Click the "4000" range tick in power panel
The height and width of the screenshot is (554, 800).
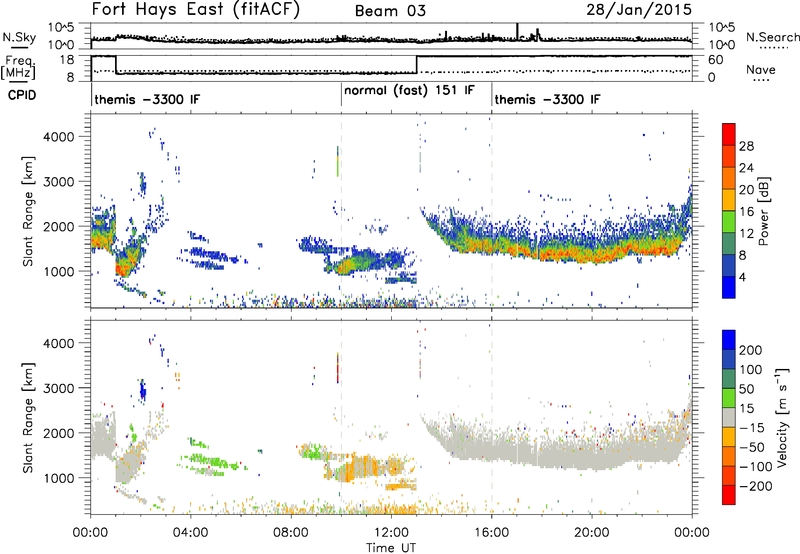pos(58,137)
